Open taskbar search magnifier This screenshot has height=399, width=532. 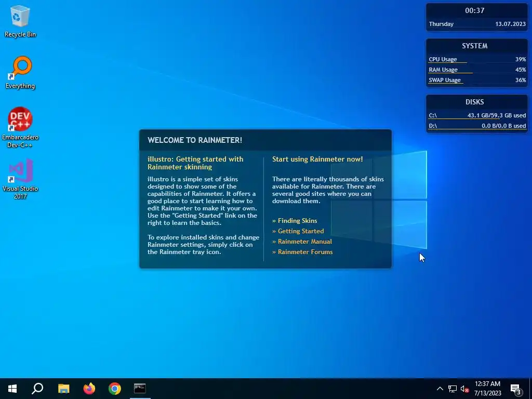click(x=37, y=389)
